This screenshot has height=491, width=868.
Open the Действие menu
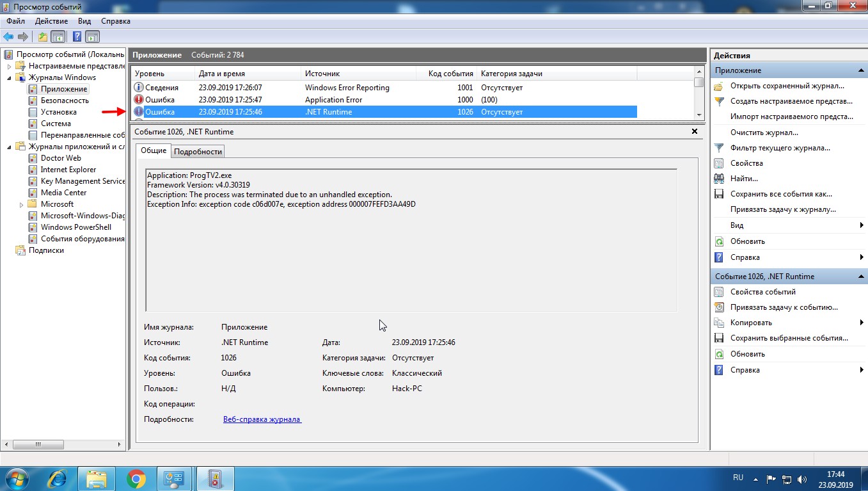51,21
